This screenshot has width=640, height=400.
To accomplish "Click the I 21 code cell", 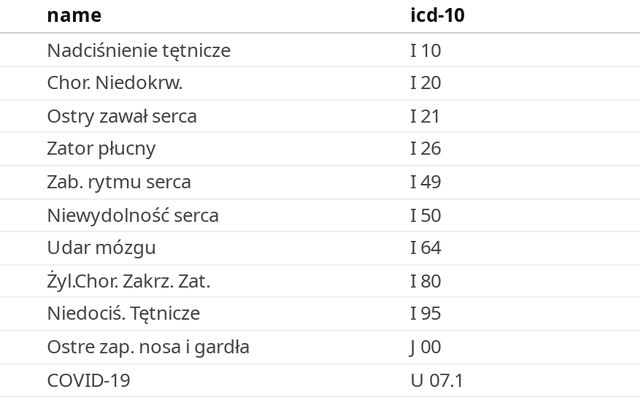I will [425, 116].
